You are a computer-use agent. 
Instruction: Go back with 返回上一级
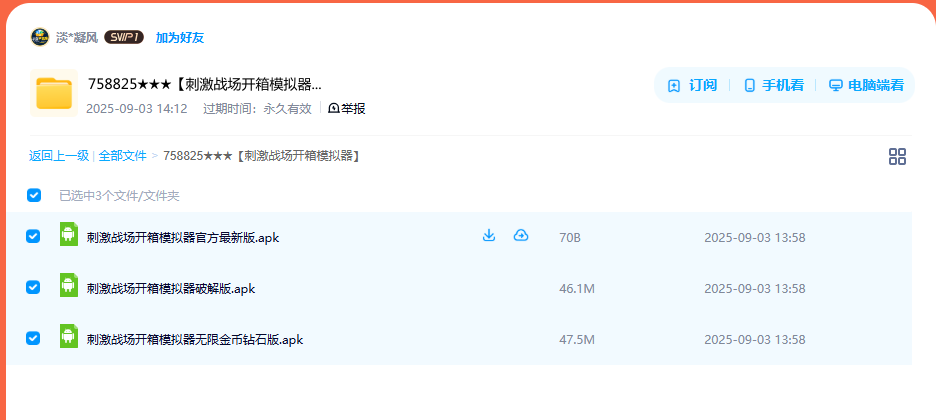coord(59,156)
